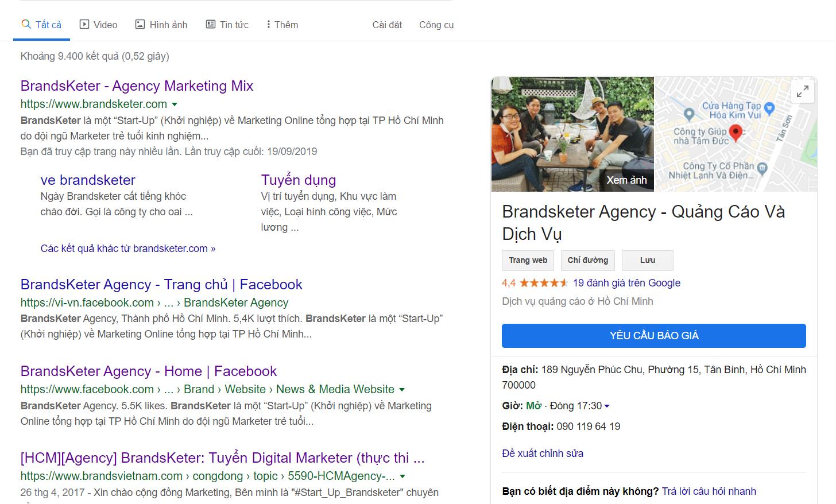Open the Thêm menu

pos(282,25)
